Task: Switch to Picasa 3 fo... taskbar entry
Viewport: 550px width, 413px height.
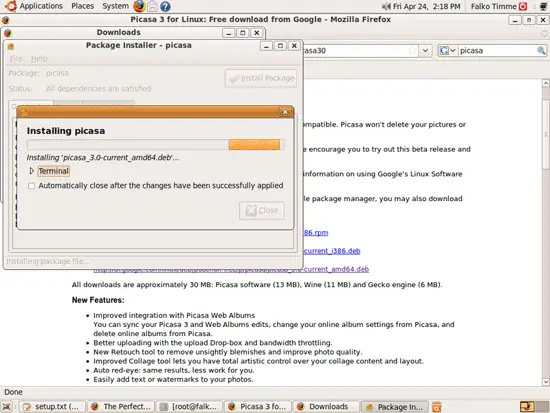Action: pyautogui.click(x=258, y=407)
